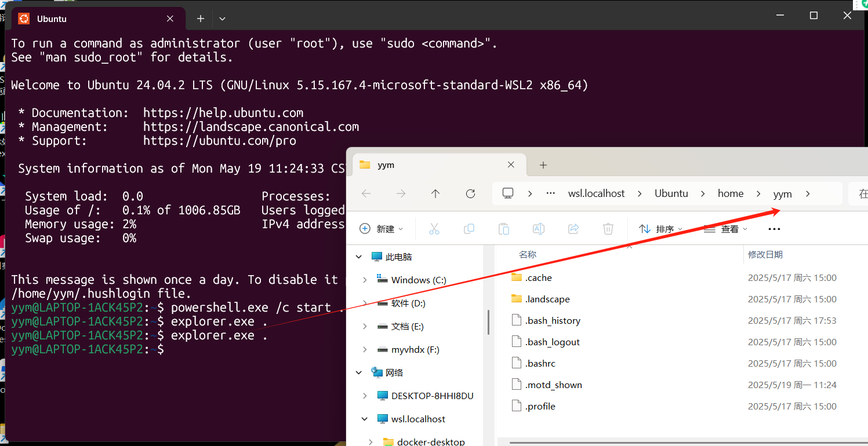Click the Ubuntu logo on terminal tab
The width and height of the screenshot is (868, 446).
coord(24,19)
